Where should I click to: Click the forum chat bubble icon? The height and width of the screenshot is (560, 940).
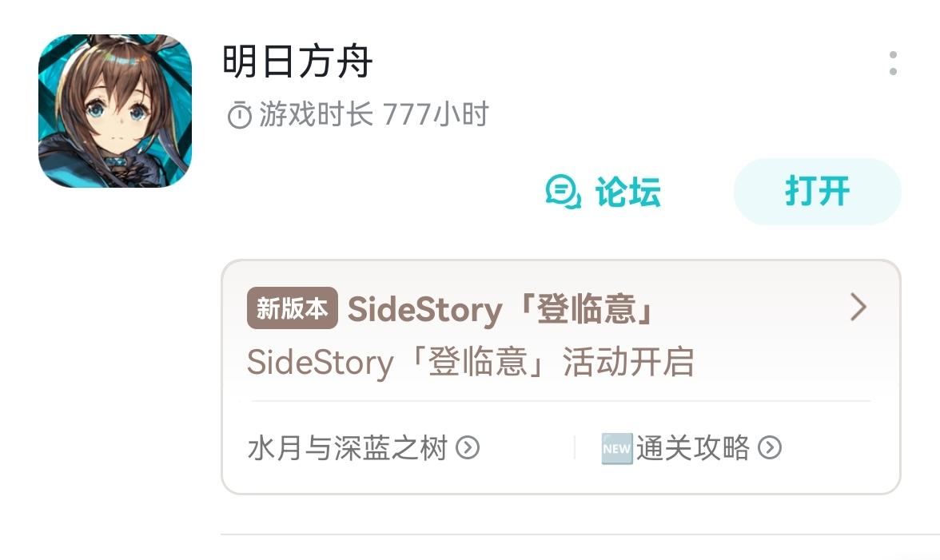coord(563,192)
